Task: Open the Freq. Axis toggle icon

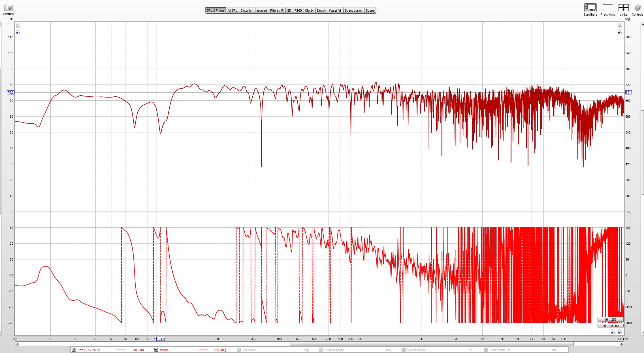Action: (608, 8)
